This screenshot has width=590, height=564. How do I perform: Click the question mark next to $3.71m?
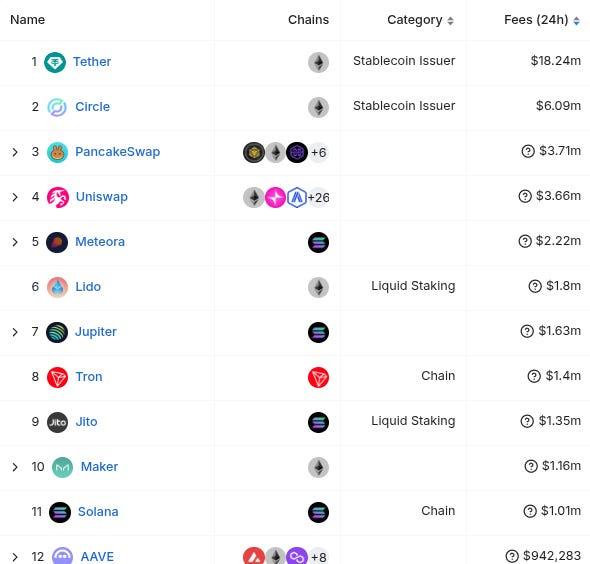(x=528, y=151)
